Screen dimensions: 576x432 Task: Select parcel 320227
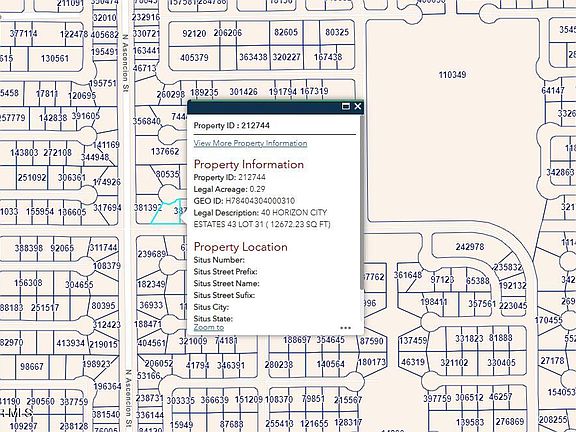(287, 57)
